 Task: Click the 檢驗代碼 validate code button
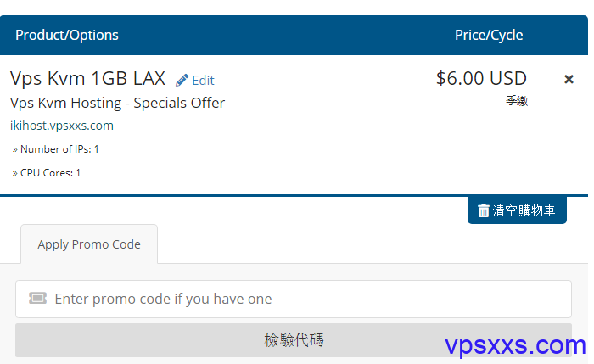[x=294, y=340]
